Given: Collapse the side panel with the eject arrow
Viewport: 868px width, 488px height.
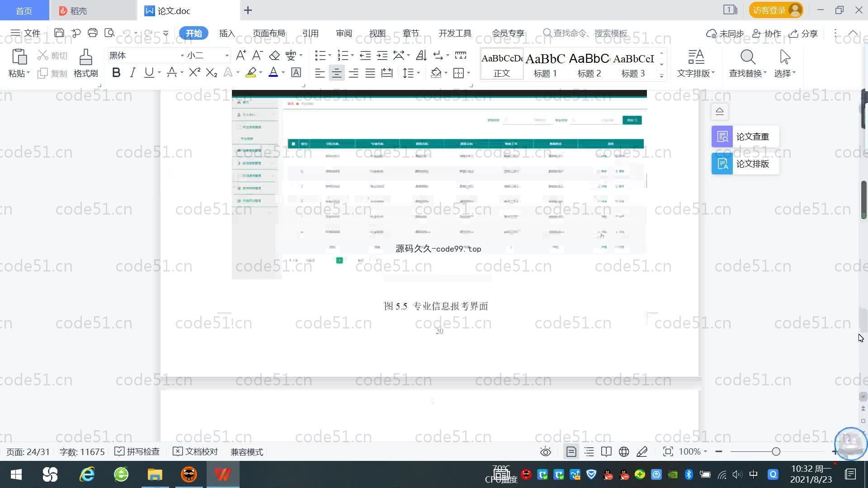Looking at the screenshot, I should click(720, 111).
